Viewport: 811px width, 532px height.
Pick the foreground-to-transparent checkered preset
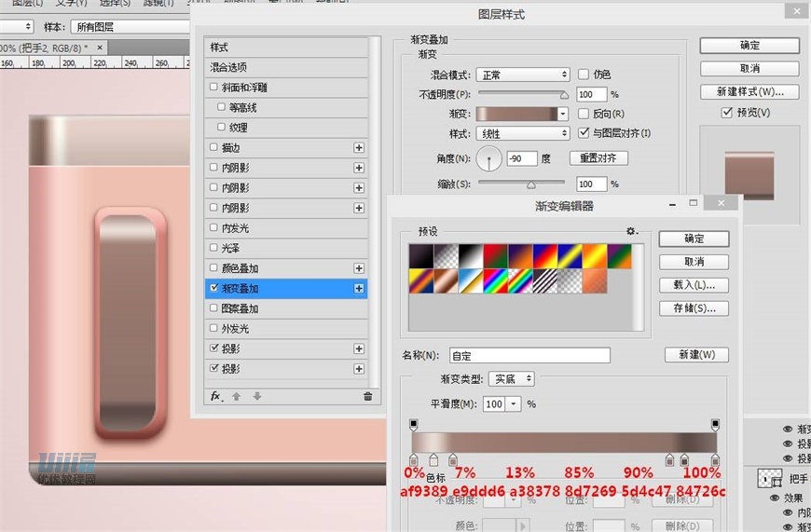coord(447,256)
